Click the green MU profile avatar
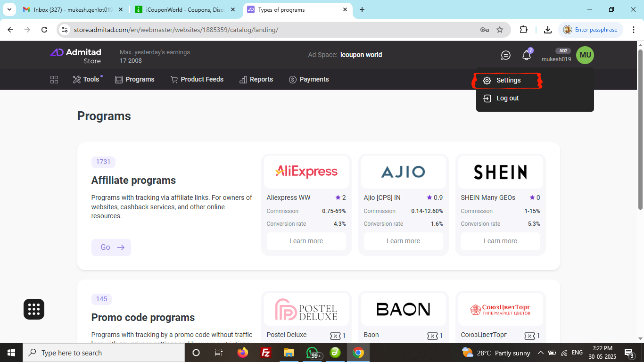This screenshot has height=362, width=644. pyautogui.click(x=585, y=55)
